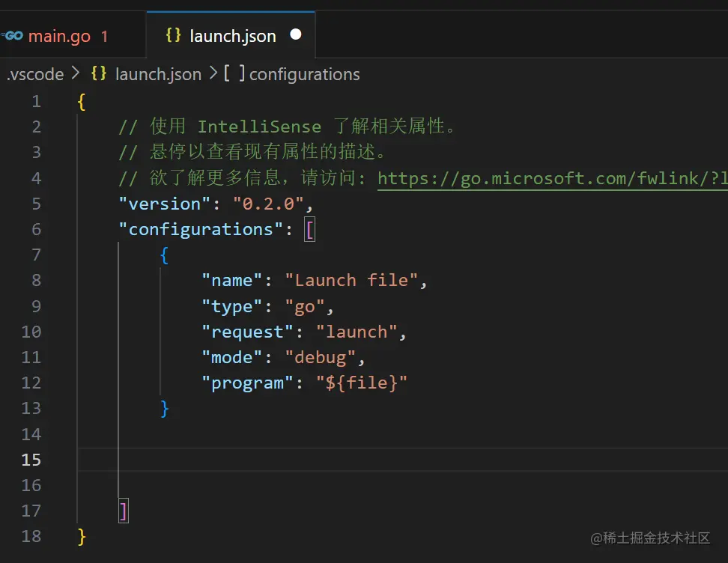Place cursor in empty line 15
This screenshot has height=563, width=728.
coord(402,460)
